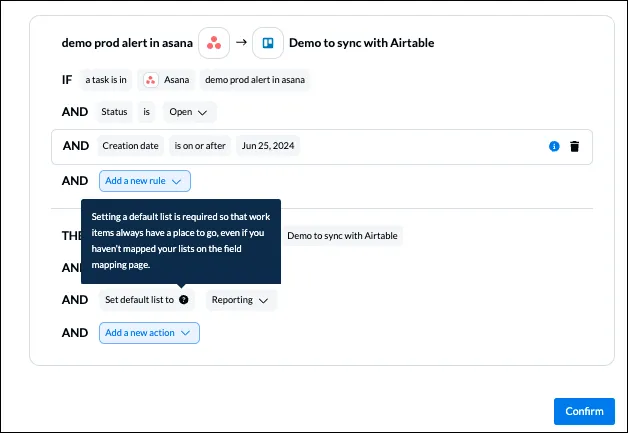Open the Reporting default list dropdown
The image size is (628, 433).
[241, 300]
